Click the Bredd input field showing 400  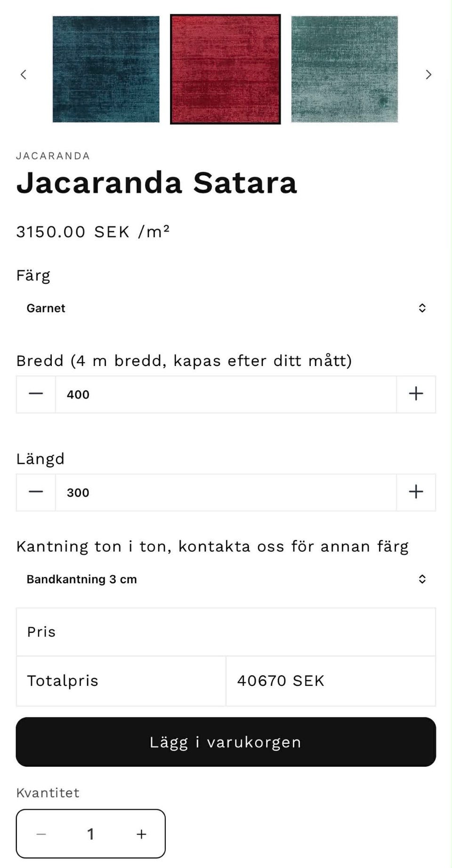[226, 394]
